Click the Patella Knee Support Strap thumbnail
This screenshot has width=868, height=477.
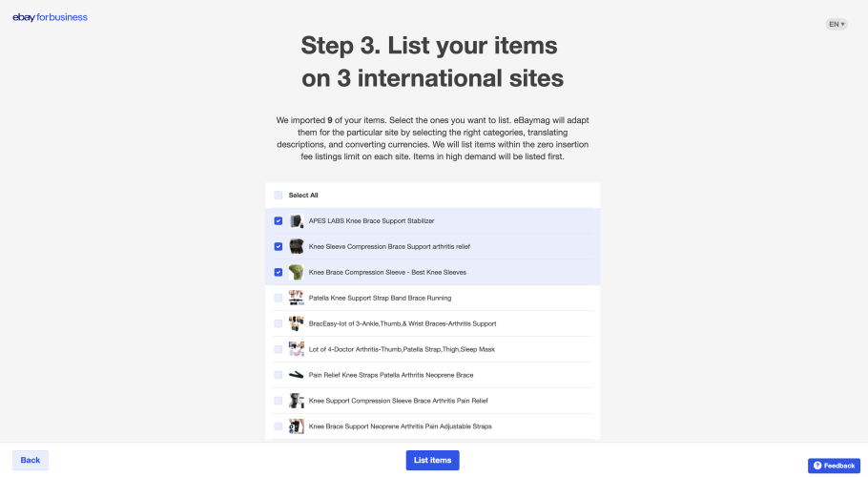(x=296, y=299)
